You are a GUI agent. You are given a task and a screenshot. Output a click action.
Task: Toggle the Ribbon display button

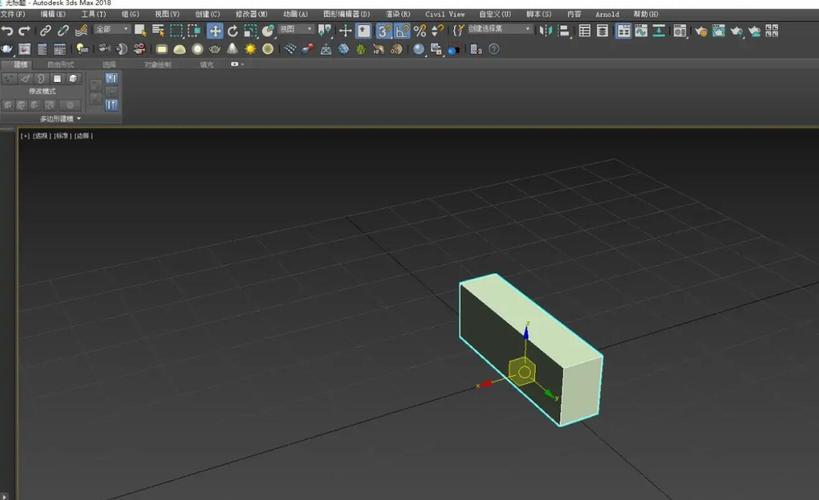tap(623, 31)
